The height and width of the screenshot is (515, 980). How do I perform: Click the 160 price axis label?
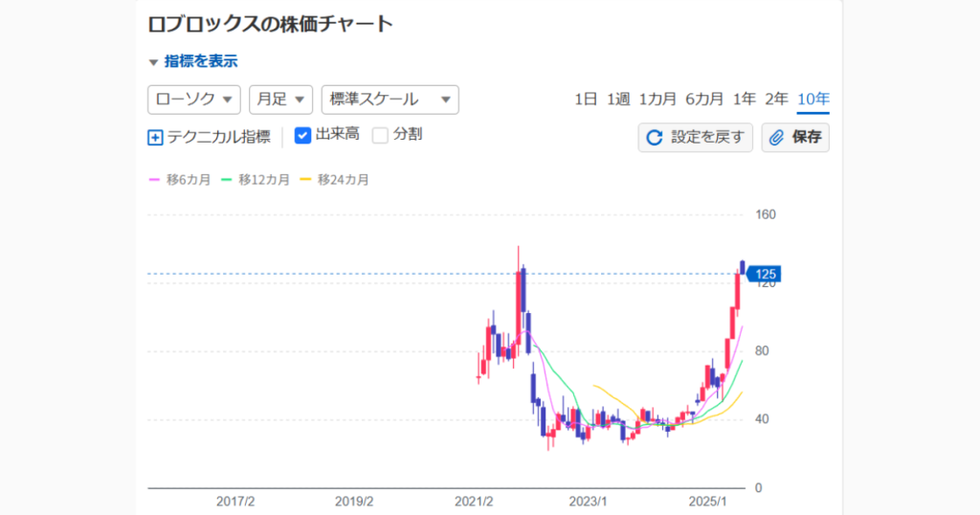766,215
